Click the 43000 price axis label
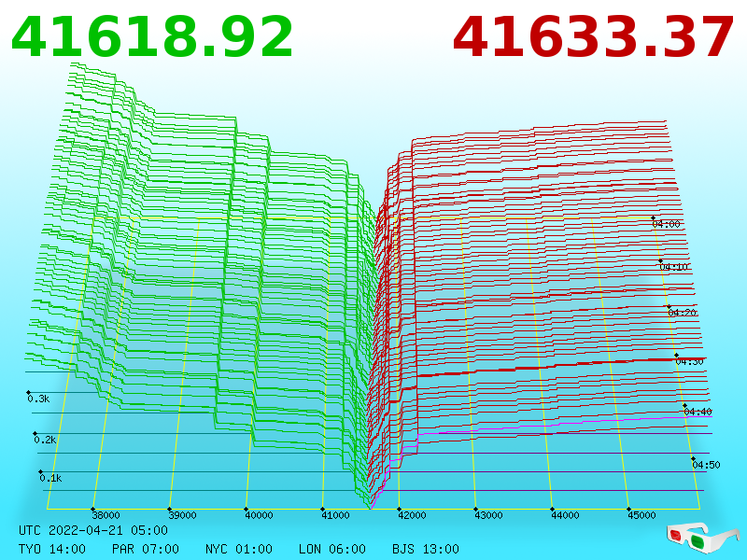The width and height of the screenshot is (747, 560). (488, 515)
